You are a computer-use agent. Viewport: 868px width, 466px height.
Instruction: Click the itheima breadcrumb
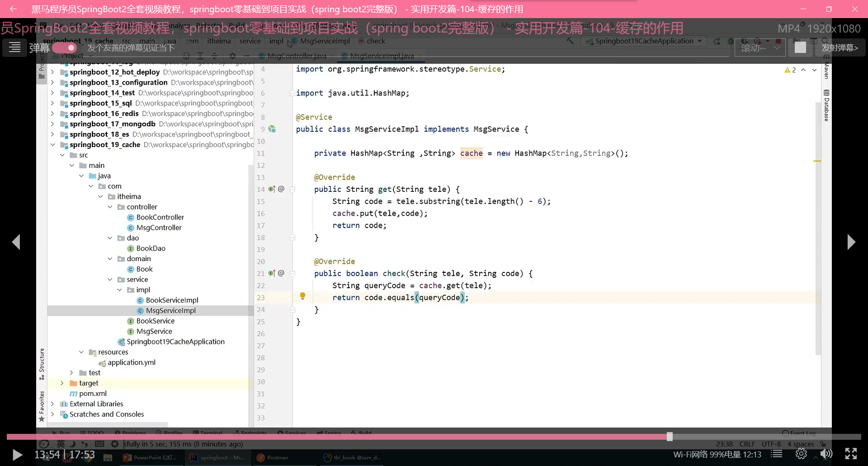[219, 41]
